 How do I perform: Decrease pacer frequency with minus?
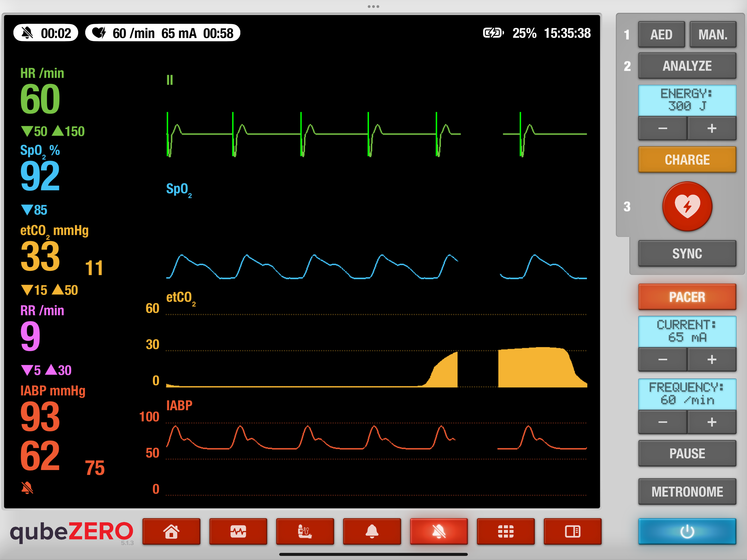click(663, 422)
